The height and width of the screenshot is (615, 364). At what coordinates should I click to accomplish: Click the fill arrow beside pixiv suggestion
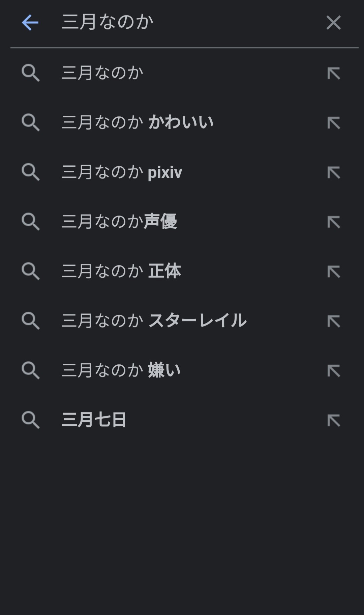(333, 172)
